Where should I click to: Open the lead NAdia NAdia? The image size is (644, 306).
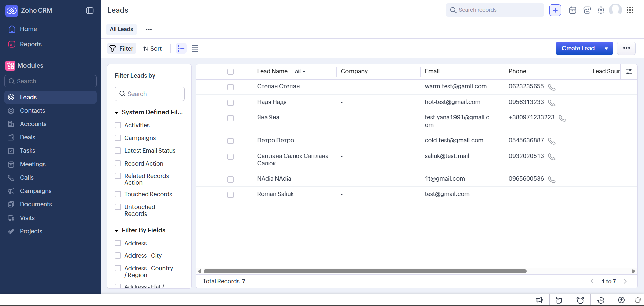tap(274, 179)
